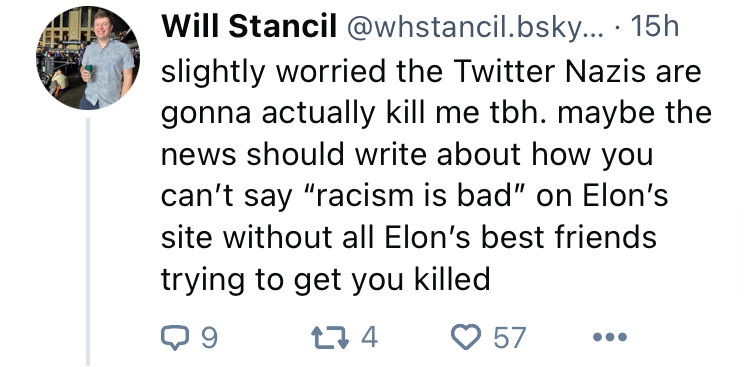The height and width of the screenshot is (367, 750).
Task: Click the 15h timestamp
Action: (x=655, y=27)
